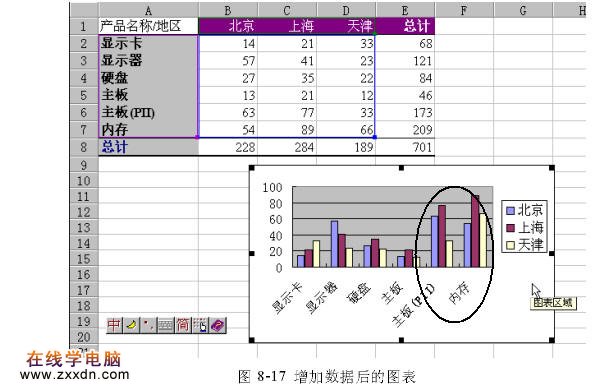Image resolution: width=593 pixels, height=387 pixels.
Task: Select column B header
Action: point(228,10)
